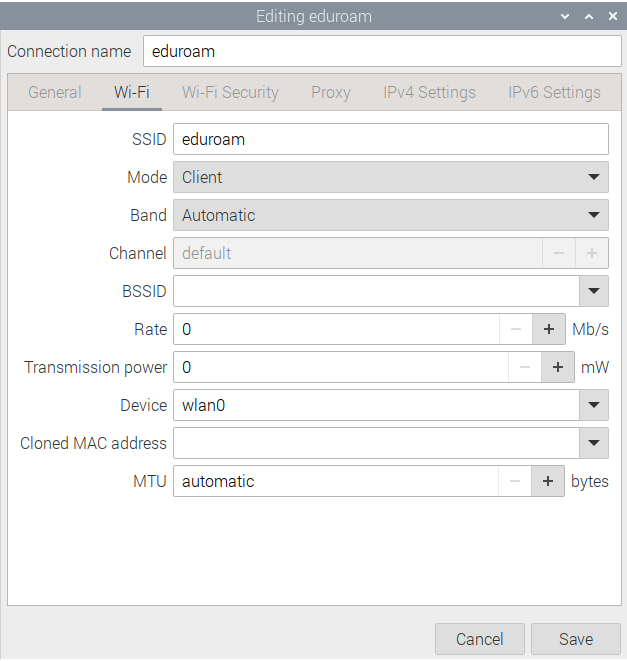Expand the Device dropdown arrow for wlan0
Viewport: 627px width, 661px height.
tap(594, 405)
